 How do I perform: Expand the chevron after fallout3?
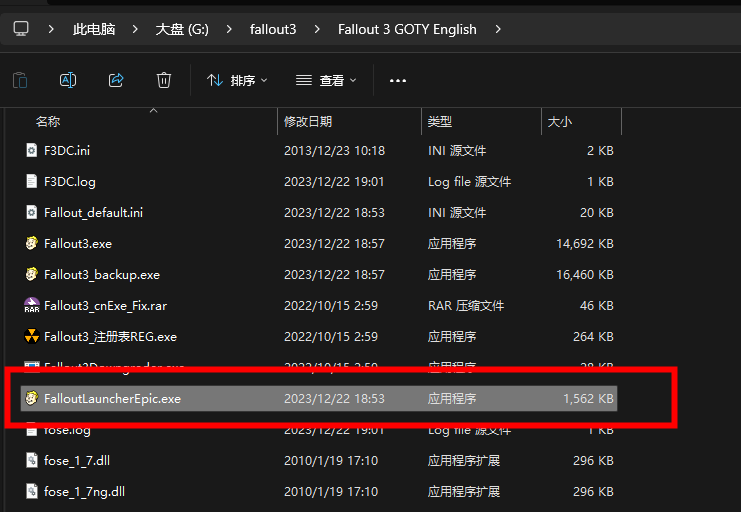317,29
